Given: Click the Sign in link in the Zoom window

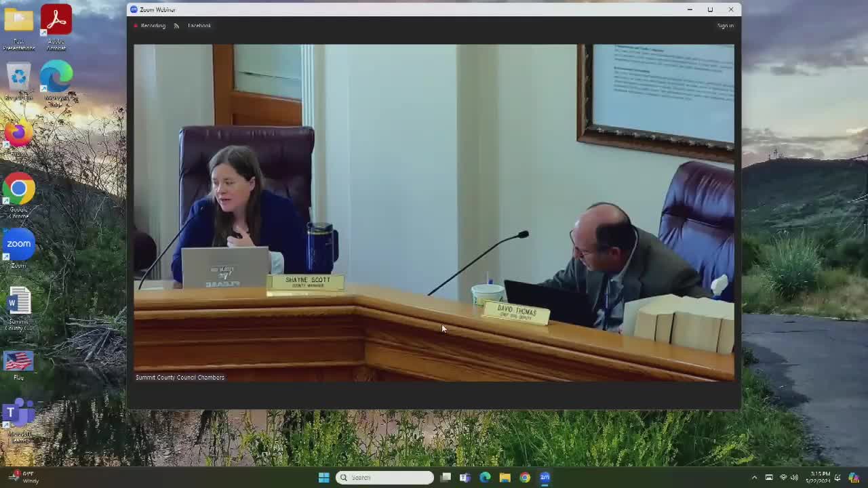Looking at the screenshot, I should (x=725, y=25).
